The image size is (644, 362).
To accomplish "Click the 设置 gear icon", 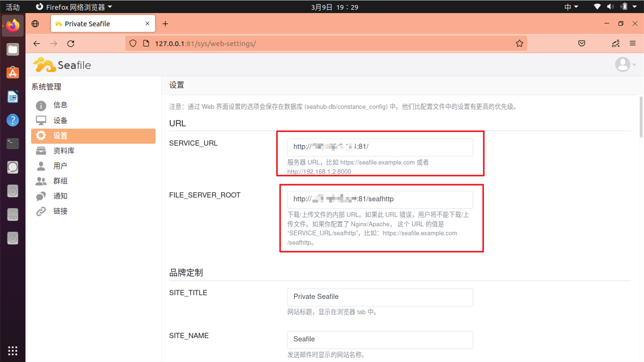I will pyautogui.click(x=41, y=135).
